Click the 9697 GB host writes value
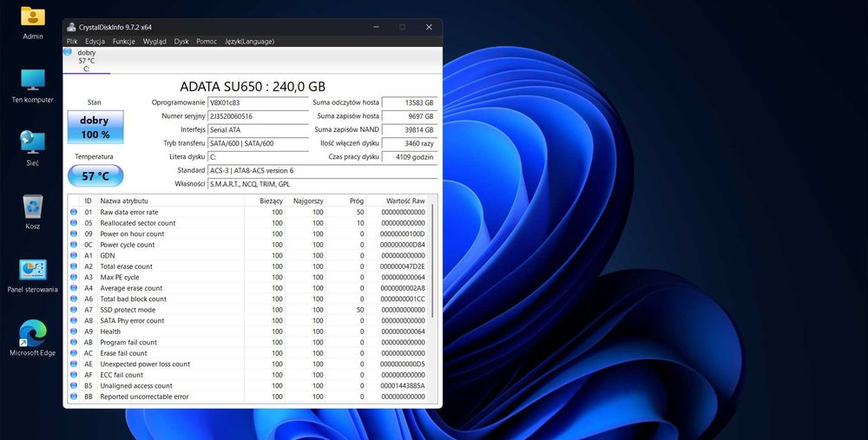This screenshot has height=440, width=868. click(410, 116)
